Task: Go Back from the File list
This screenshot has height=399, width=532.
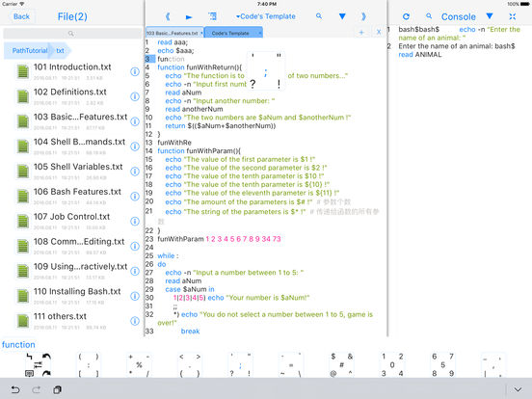Action: click(21, 16)
